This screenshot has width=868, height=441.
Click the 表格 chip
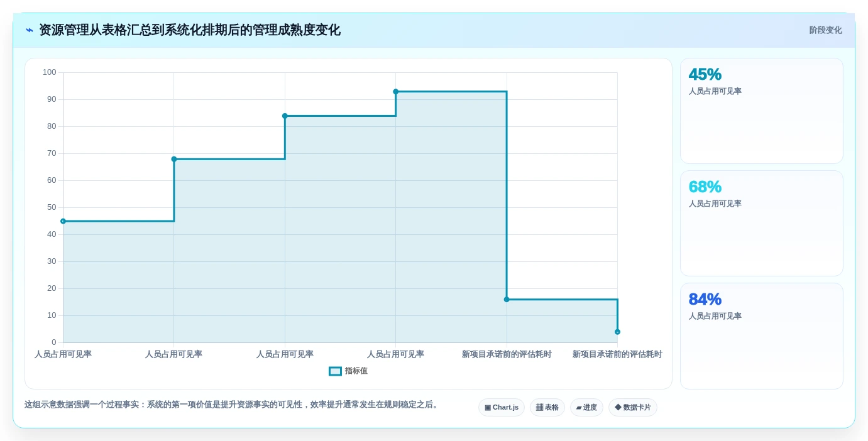tap(547, 407)
